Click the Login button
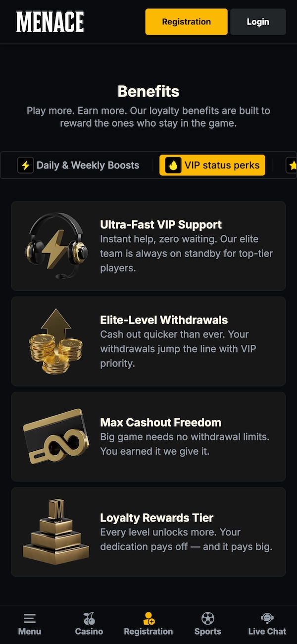The width and height of the screenshot is (297, 644). (258, 22)
